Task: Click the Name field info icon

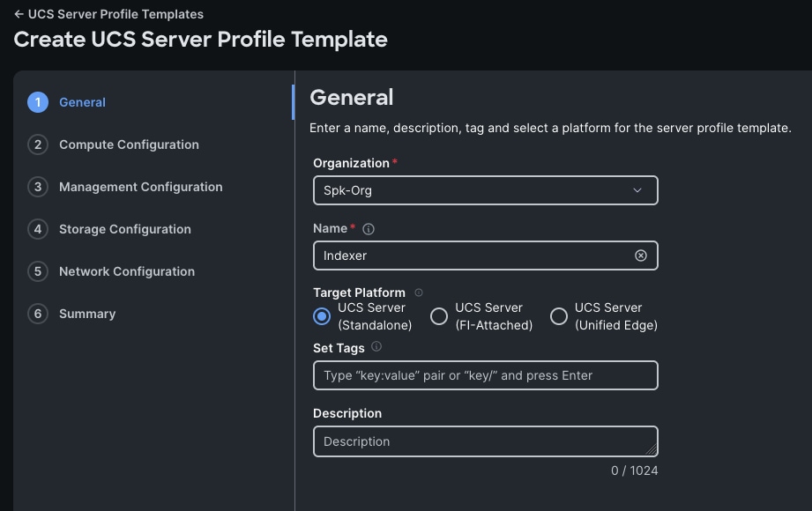Action: tap(369, 229)
